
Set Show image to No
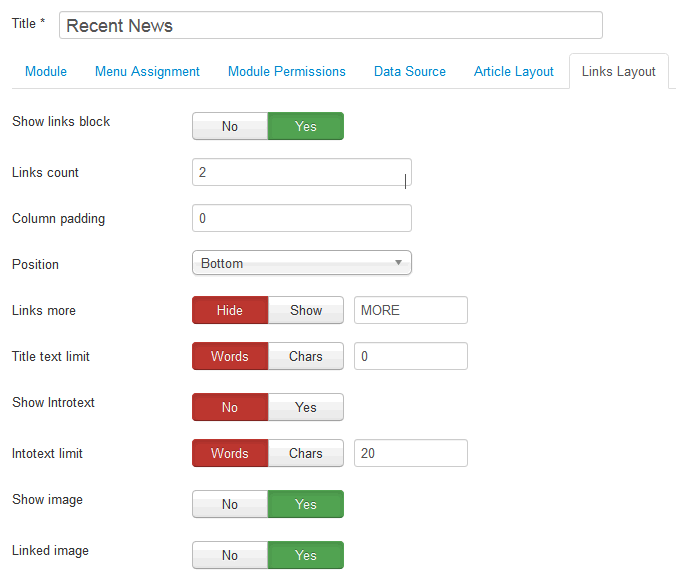point(230,504)
